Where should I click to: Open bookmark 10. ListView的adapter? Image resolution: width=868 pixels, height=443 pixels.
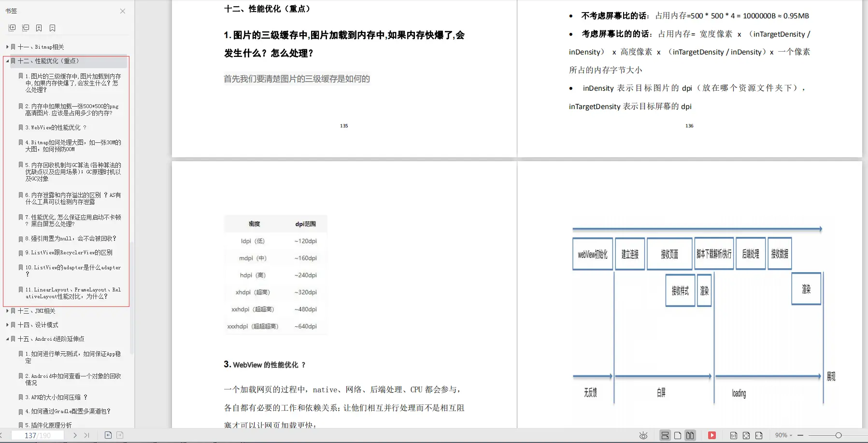73,270
